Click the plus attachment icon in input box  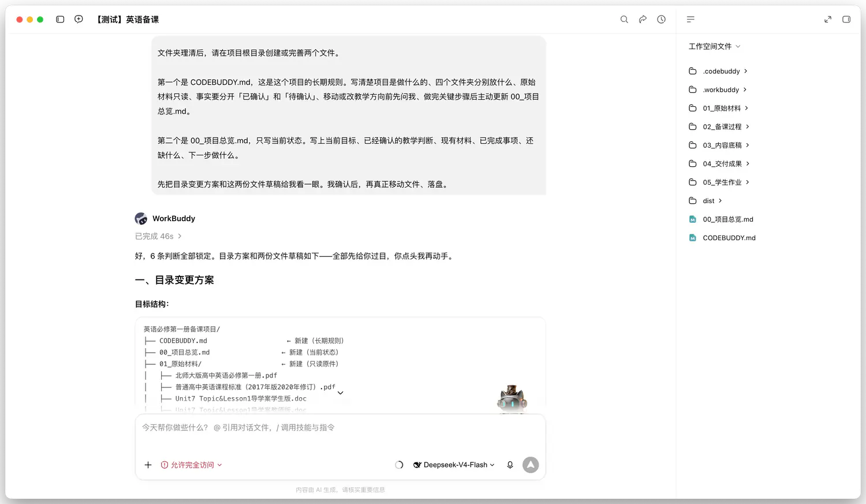[148, 465]
